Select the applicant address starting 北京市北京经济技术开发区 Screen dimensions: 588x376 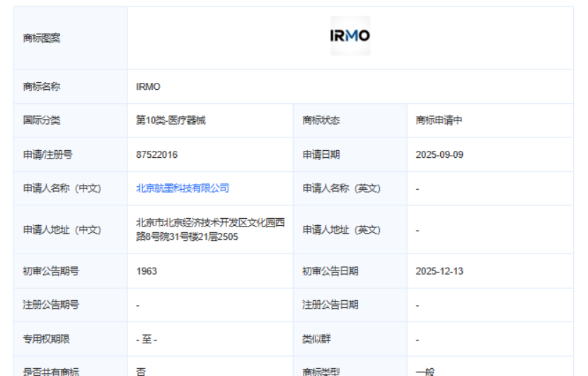click(x=210, y=229)
